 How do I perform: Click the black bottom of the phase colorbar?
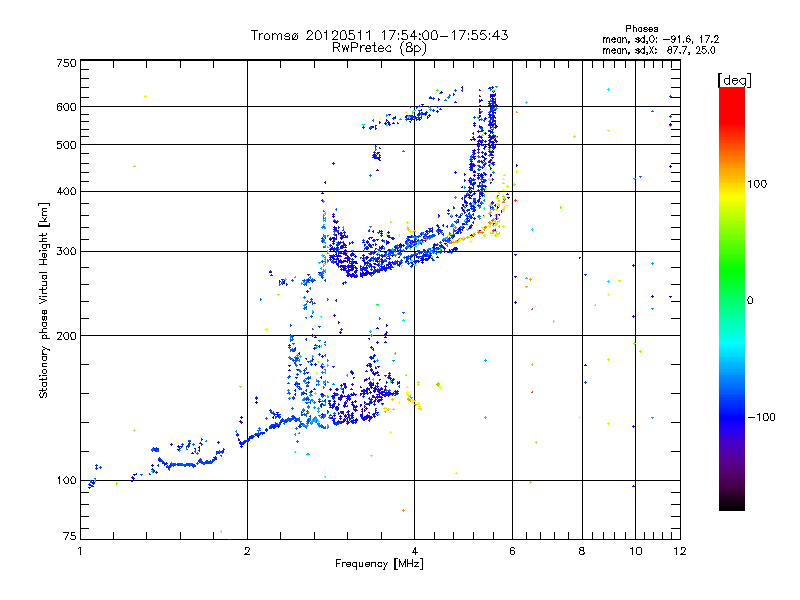[x=732, y=505]
